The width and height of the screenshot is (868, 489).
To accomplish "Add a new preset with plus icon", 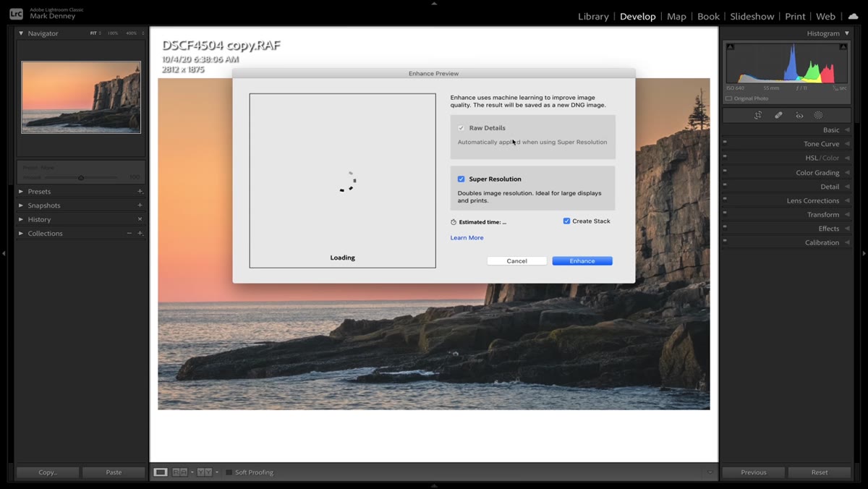I will click(x=140, y=192).
